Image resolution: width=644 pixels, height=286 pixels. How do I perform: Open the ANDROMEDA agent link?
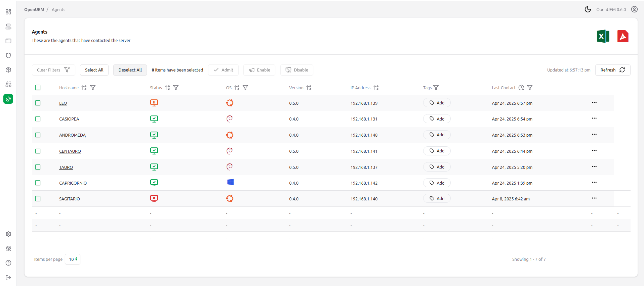(x=73, y=135)
